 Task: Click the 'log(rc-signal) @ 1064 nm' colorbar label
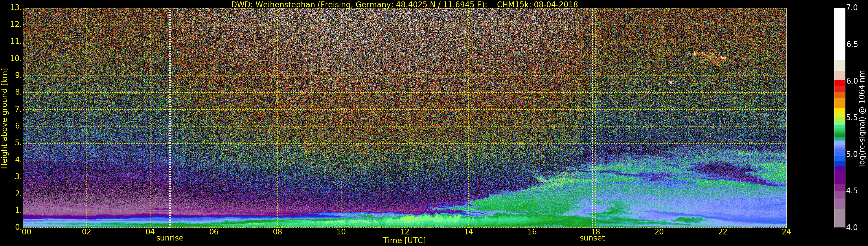pyautogui.click(x=862, y=118)
